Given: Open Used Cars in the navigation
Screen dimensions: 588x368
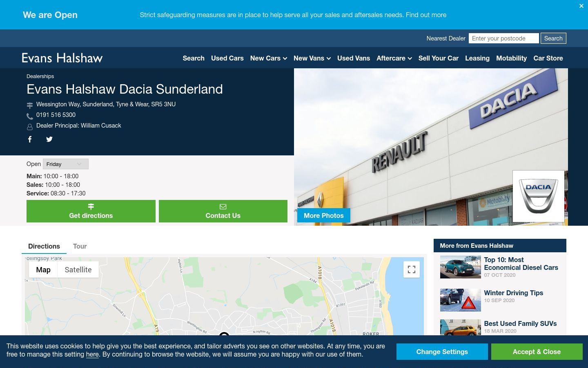Looking at the screenshot, I should (x=227, y=58).
